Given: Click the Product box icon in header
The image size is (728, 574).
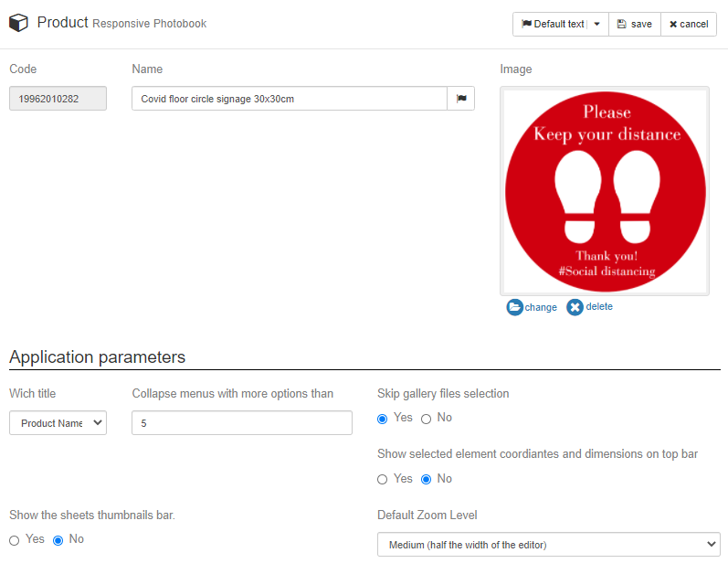Looking at the screenshot, I should [18, 23].
